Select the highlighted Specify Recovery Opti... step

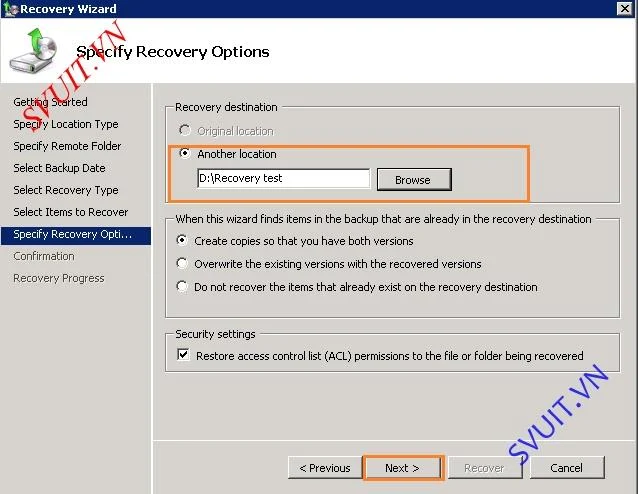(76, 236)
